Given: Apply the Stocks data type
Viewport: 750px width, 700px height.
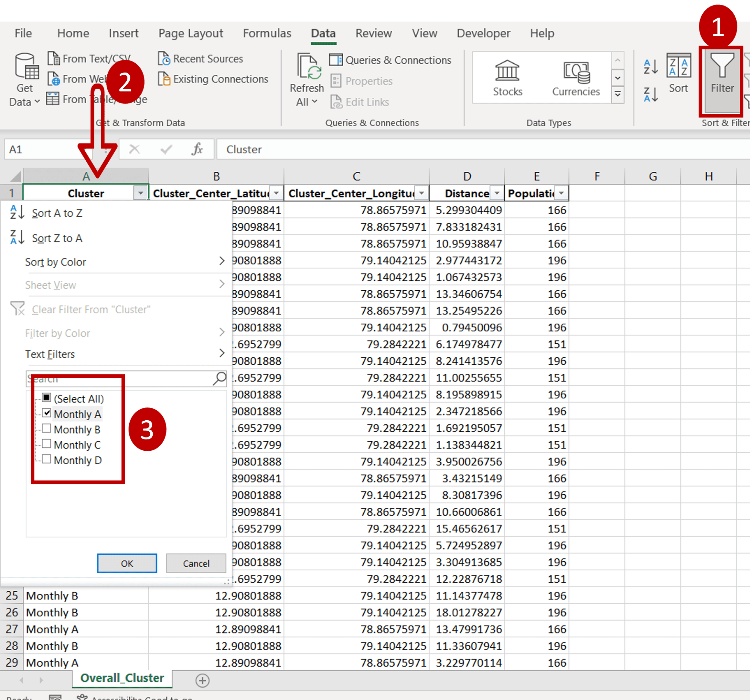Looking at the screenshot, I should click(507, 77).
